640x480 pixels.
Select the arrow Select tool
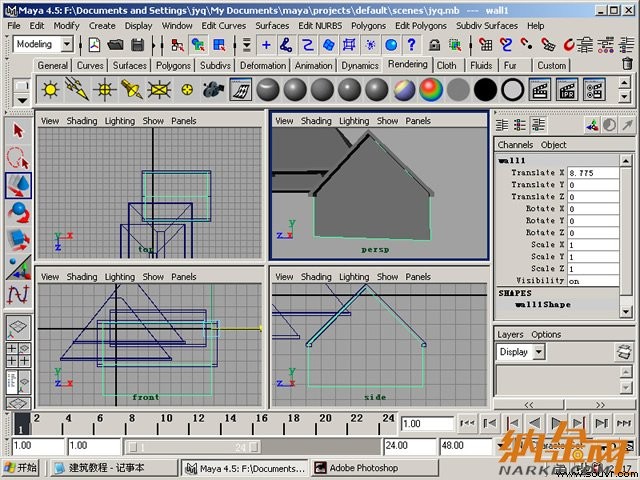[x=18, y=131]
